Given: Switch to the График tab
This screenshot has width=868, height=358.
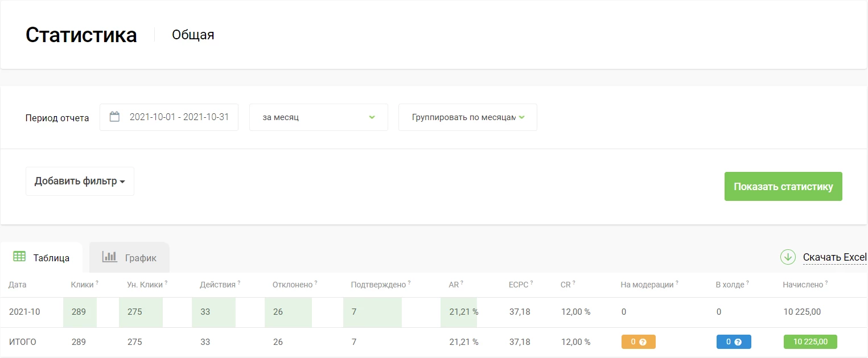Looking at the screenshot, I should (x=129, y=257).
